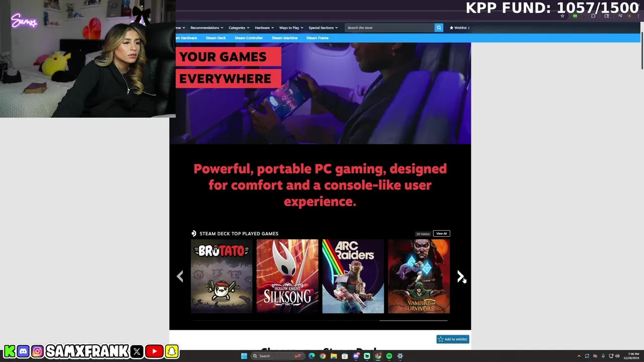Open Microsoft Store from the taskbar
Viewport: 644px width, 362px height.
[345, 356]
